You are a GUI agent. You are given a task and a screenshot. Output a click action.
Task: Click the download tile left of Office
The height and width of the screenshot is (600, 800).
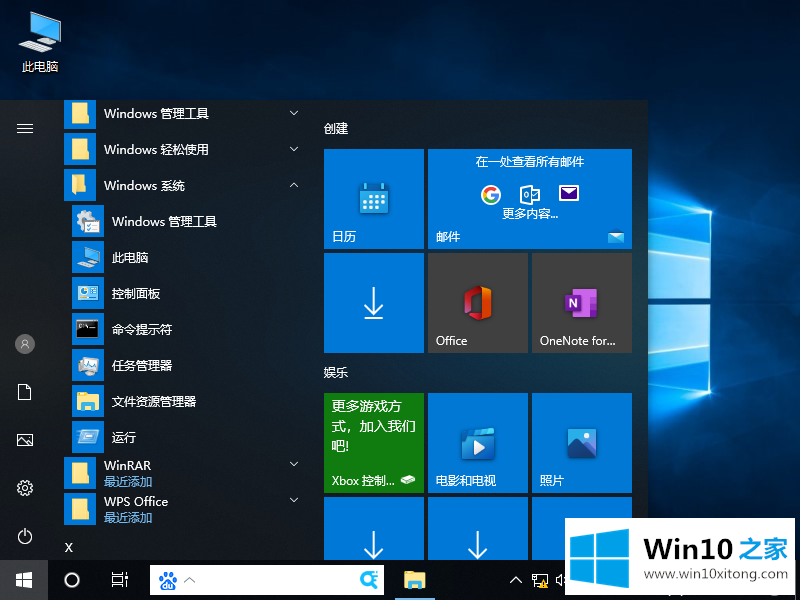pos(374,303)
